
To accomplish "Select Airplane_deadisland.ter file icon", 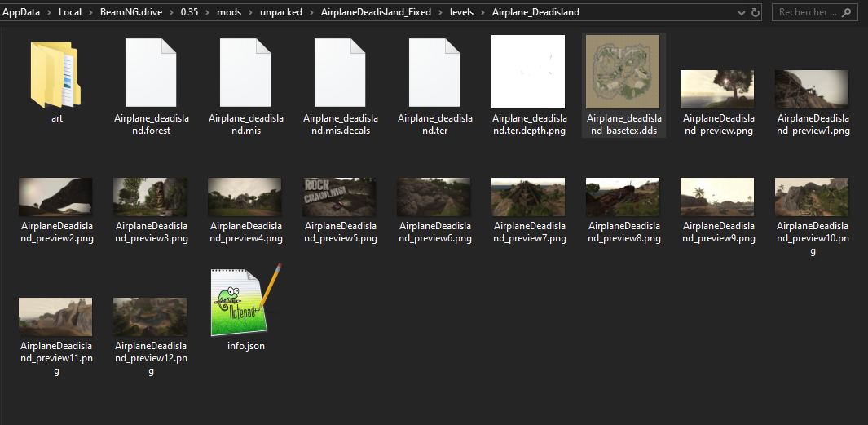I will pyautogui.click(x=434, y=72).
